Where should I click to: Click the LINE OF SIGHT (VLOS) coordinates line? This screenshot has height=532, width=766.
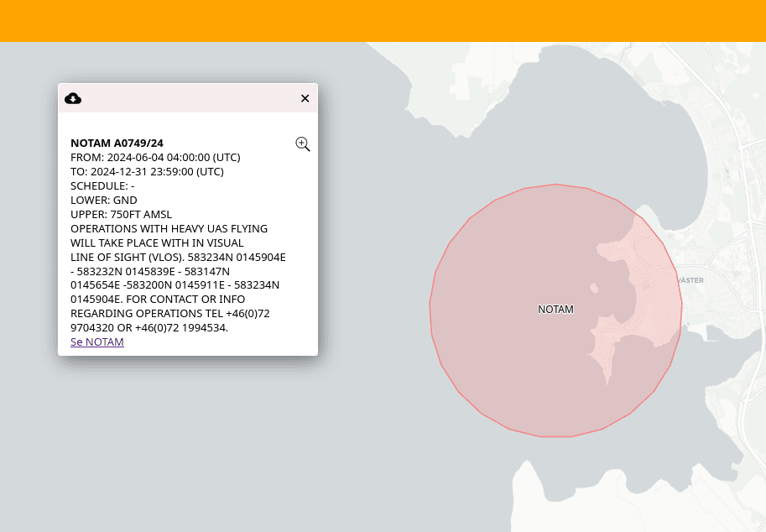[178, 257]
